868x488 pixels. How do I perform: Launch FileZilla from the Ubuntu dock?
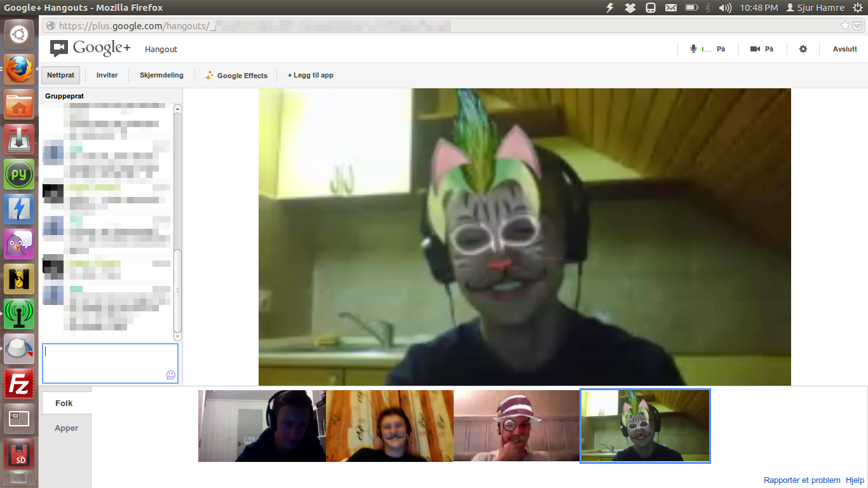19,384
